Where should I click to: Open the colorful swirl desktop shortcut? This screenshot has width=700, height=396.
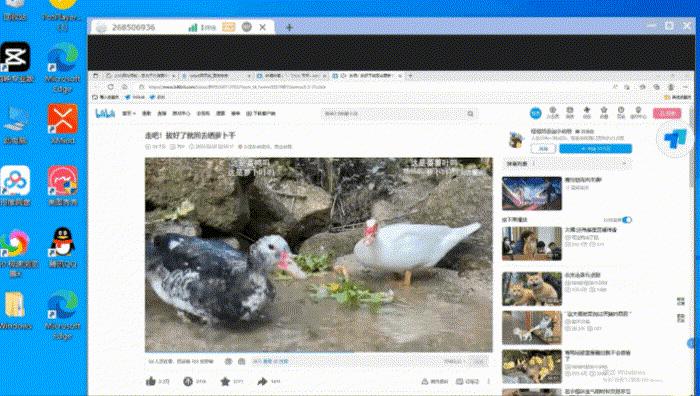(x=15, y=243)
